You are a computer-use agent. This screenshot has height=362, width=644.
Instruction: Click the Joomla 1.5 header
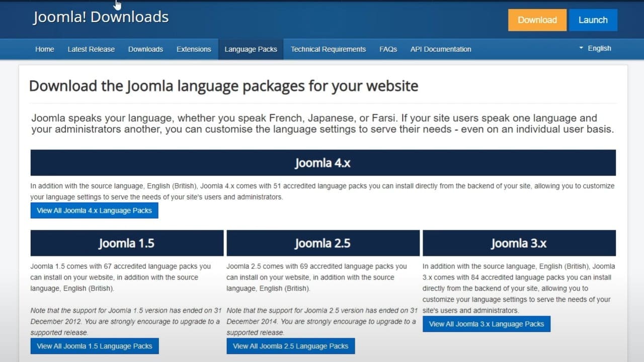point(127,243)
